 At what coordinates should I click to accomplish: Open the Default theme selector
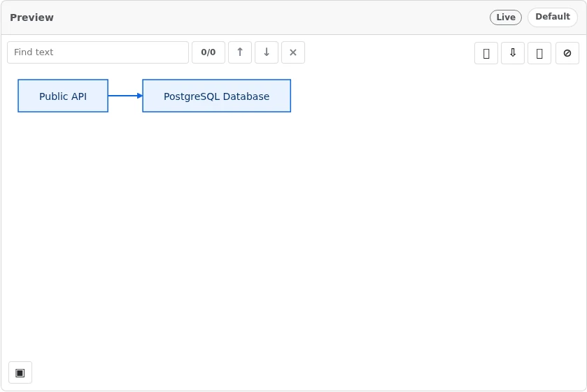click(x=553, y=17)
